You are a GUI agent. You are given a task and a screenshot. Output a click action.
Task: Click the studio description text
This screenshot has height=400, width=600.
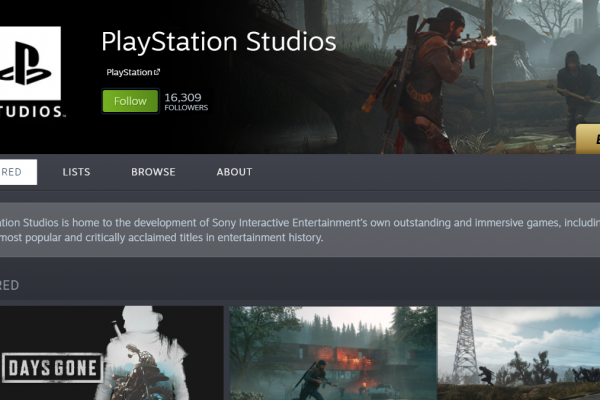pos(300,230)
